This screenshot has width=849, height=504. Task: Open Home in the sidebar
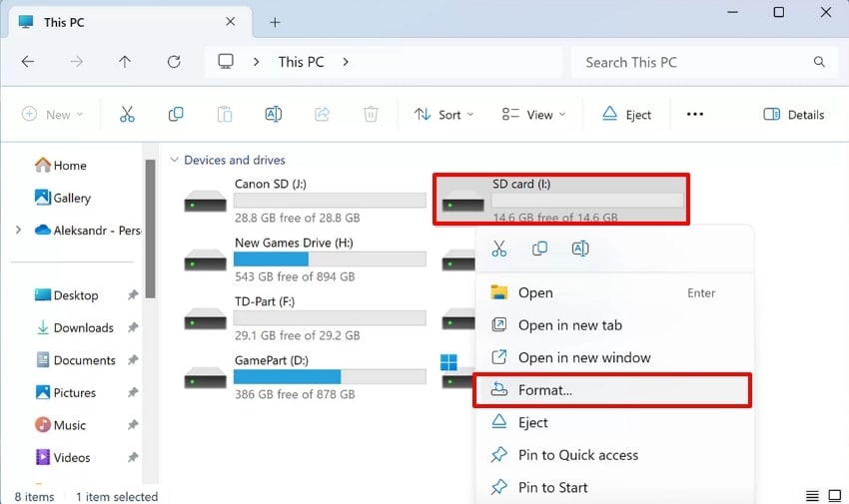(x=60, y=165)
